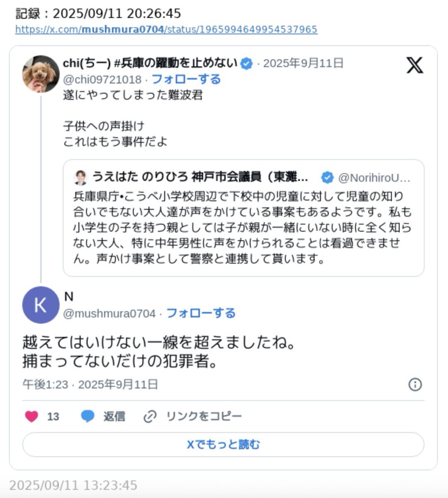This screenshot has height=498, width=448.
Task: Follow @mushmura0704 via フォローする
Action: pos(201,313)
